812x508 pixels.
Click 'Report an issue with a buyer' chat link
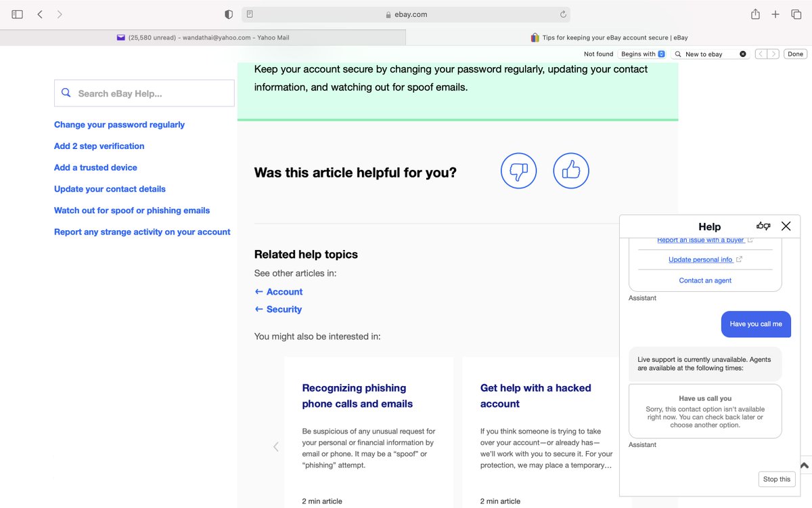tap(705, 240)
